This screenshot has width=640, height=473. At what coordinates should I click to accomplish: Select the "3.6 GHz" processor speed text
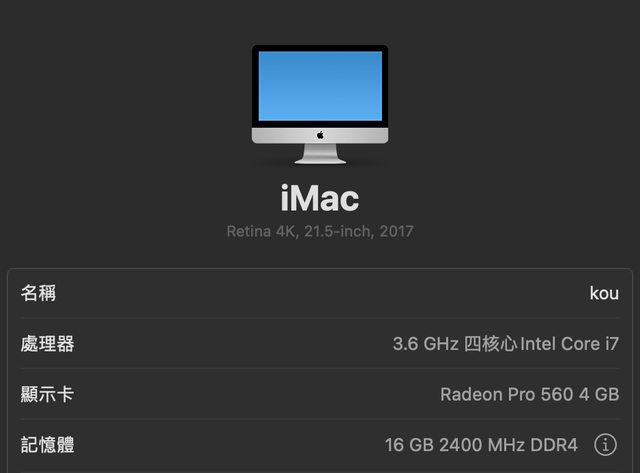[x=425, y=344]
